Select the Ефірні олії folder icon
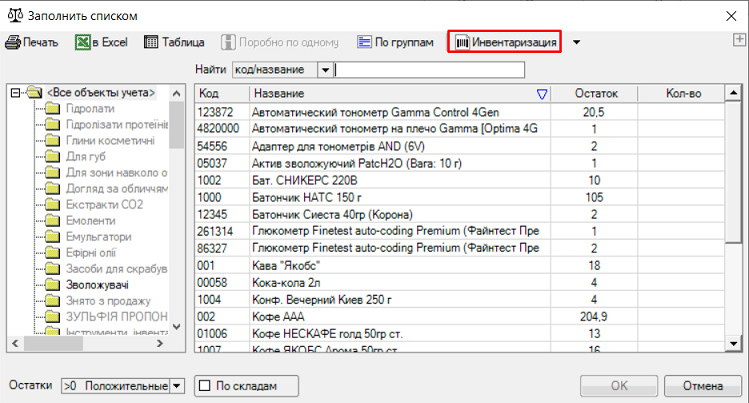The height and width of the screenshot is (403, 749). pos(49,253)
